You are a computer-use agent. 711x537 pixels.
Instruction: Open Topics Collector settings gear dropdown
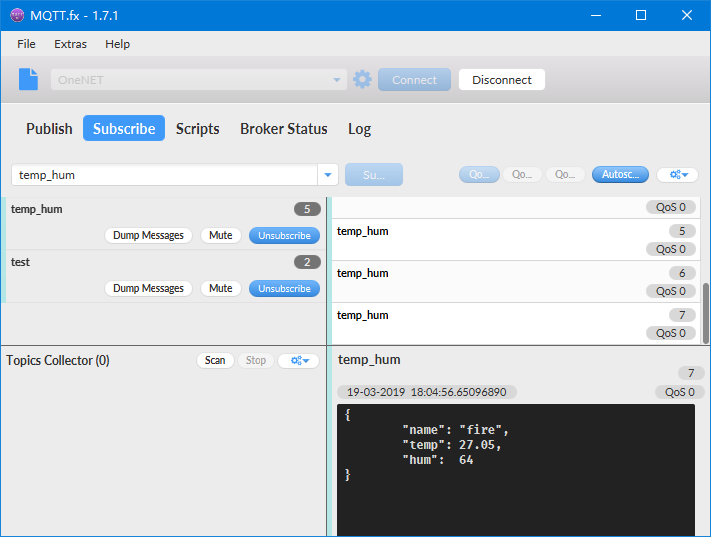pyautogui.click(x=299, y=361)
